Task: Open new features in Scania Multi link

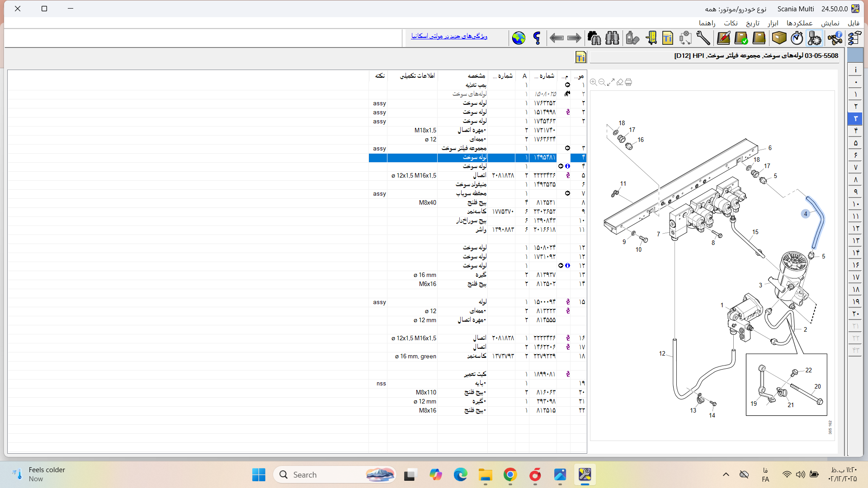Action: coord(449,36)
